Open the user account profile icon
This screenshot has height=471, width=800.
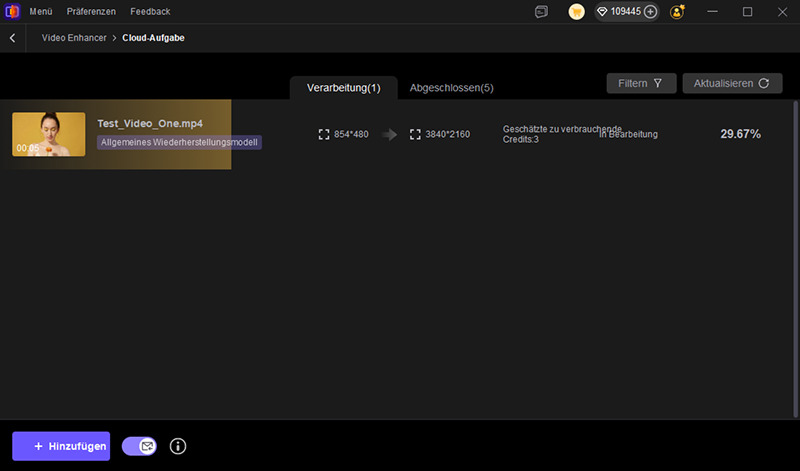(677, 12)
